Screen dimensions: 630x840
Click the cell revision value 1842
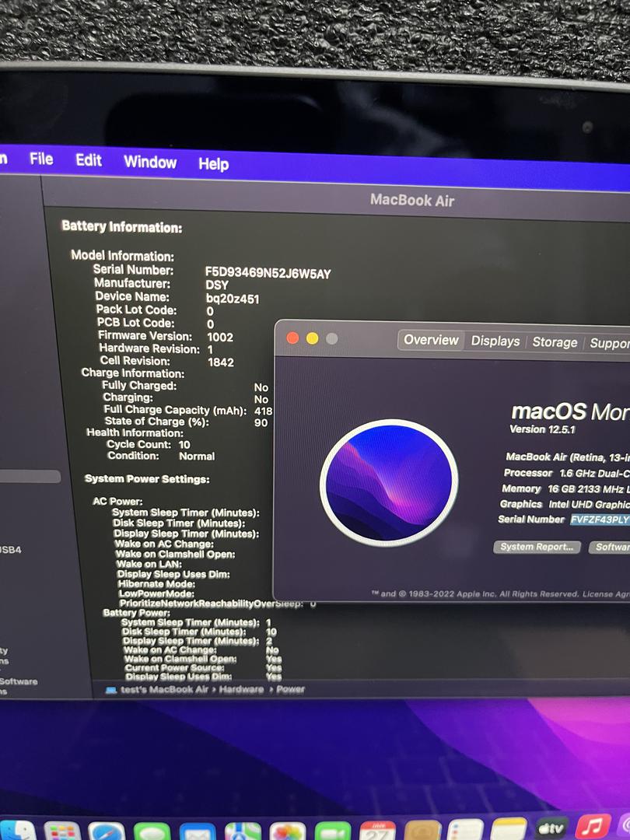(221, 362)
